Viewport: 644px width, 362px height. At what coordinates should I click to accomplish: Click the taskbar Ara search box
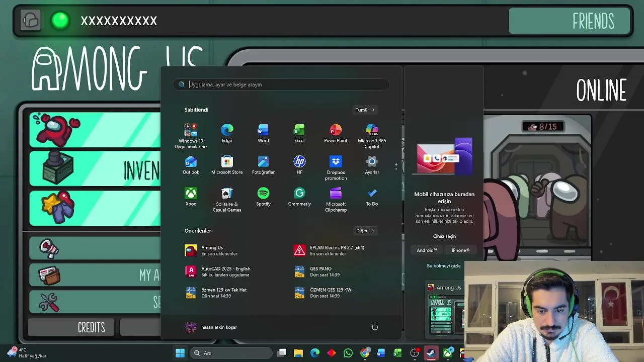point(231,353)
